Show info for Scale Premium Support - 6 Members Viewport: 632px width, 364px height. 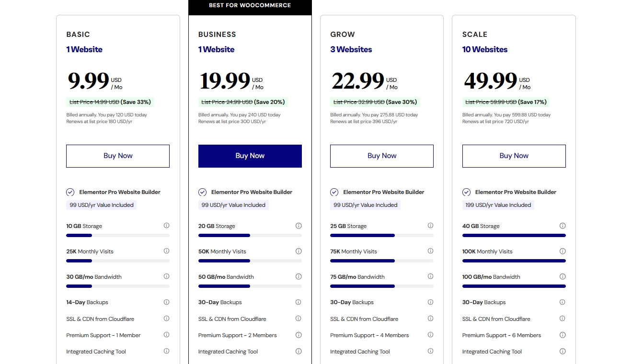point(563,335)
